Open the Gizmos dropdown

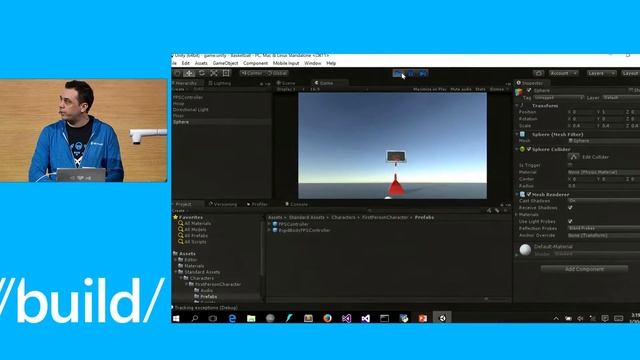[x=498, y=89]
